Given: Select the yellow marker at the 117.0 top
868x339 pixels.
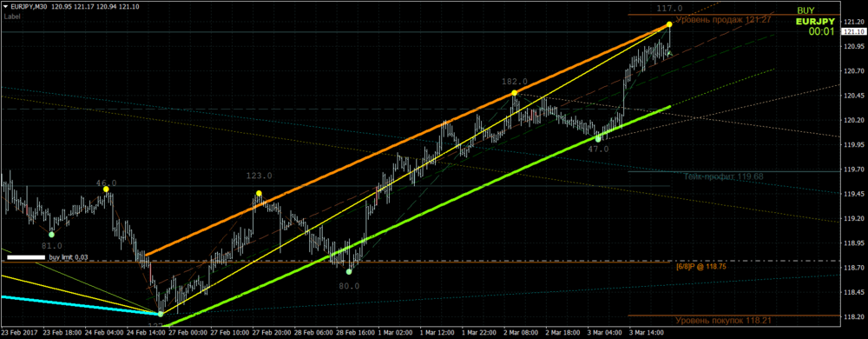Looking at the screenshot, I should [x=669, y=24].
